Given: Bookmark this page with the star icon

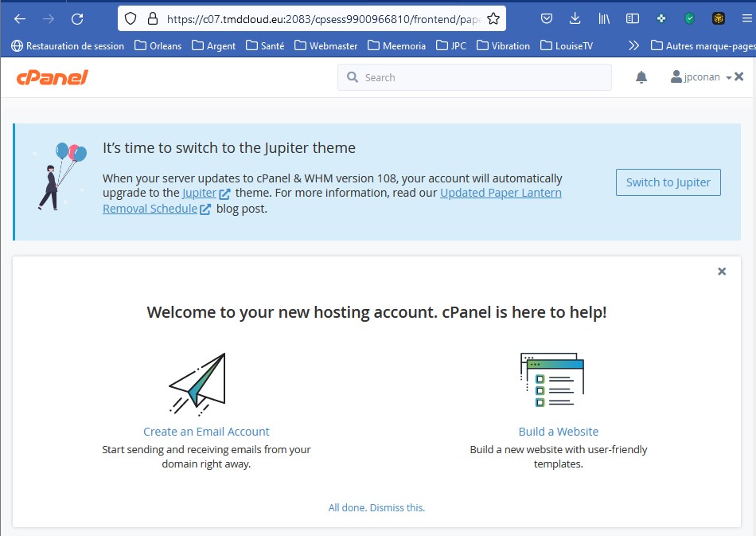Looking at the screenshot, I should (x=493, y=18).
